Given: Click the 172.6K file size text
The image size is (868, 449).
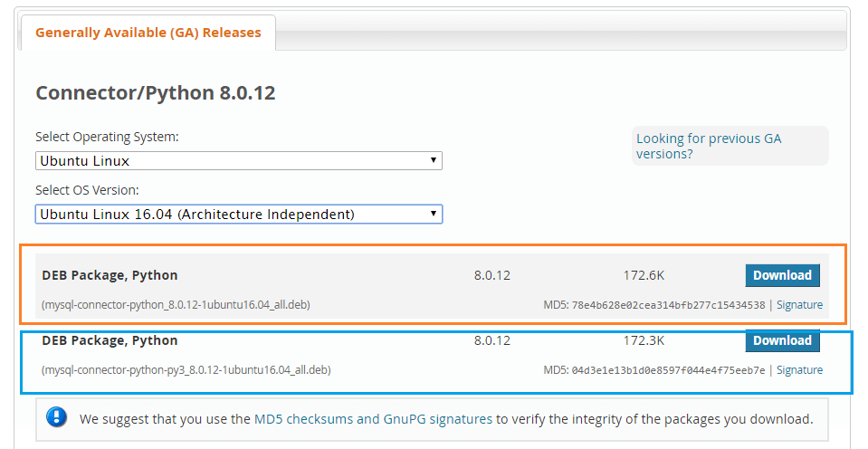Looking at the screenshot, I should pos(644,275).
